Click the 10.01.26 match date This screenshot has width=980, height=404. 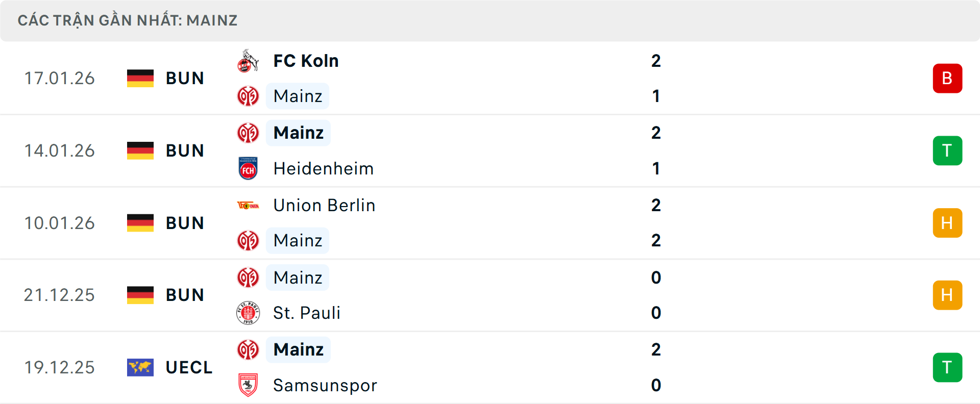pyautogui.click(x=60, y=223)
